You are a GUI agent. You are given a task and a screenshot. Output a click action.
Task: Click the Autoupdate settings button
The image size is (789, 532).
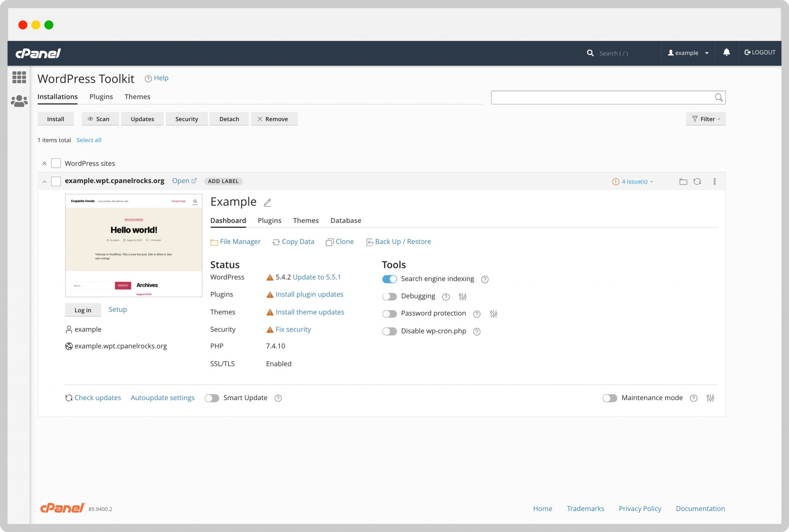pos(162,397)
